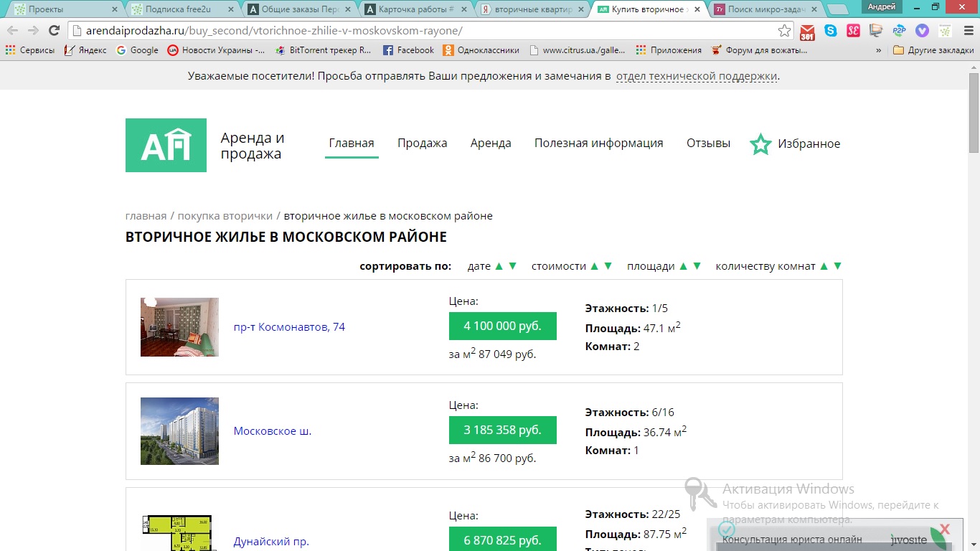Open listing пр-т Космонавтов, 74

(289, 327)
